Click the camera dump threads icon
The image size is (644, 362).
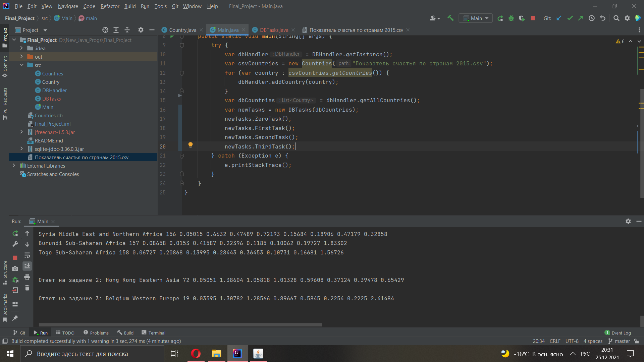coord(15,268)
